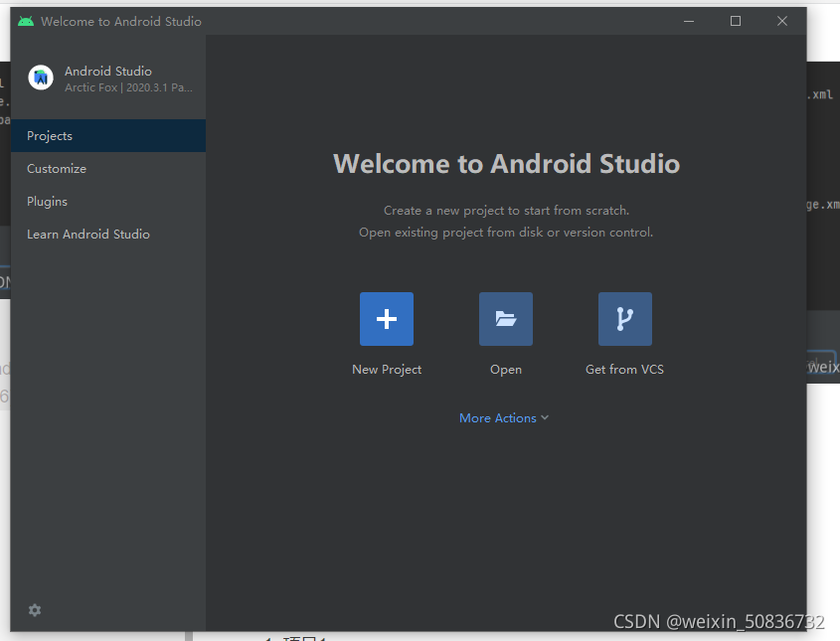Expand the More Actions dropdown
Viewport: 840px width, 641px height.
(504, 417)
